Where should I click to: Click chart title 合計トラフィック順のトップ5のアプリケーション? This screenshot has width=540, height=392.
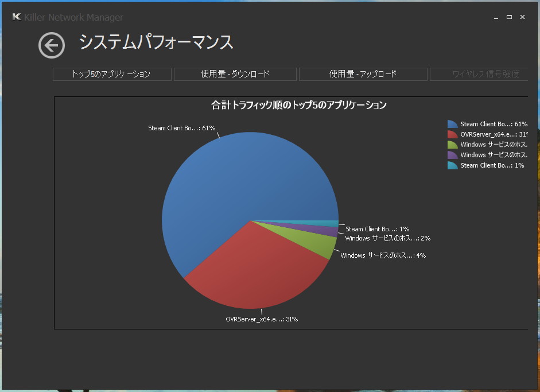(x=298, y=105)
